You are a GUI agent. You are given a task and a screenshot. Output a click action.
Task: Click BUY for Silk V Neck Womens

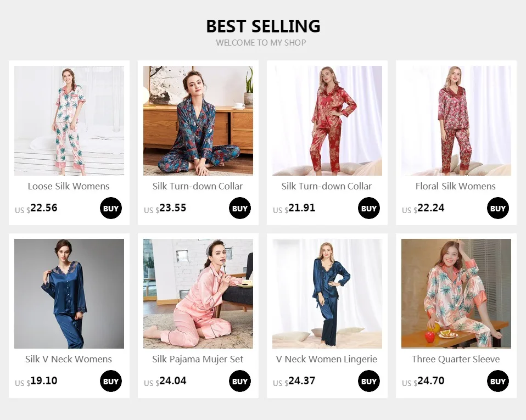point(111,381)
